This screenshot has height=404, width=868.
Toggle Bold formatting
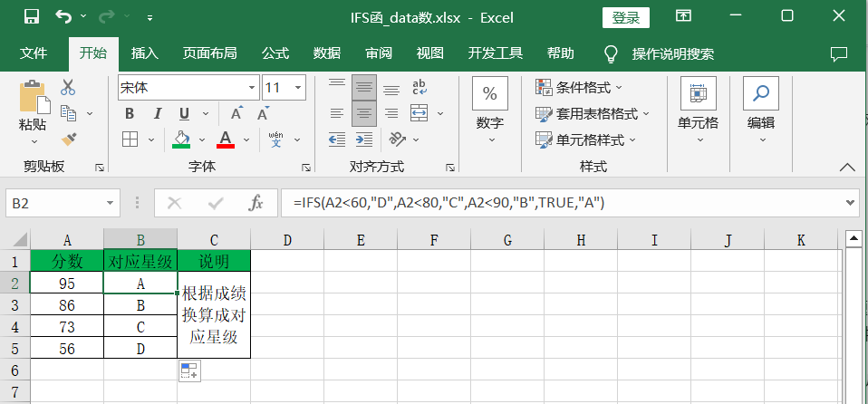coord(130,114)
